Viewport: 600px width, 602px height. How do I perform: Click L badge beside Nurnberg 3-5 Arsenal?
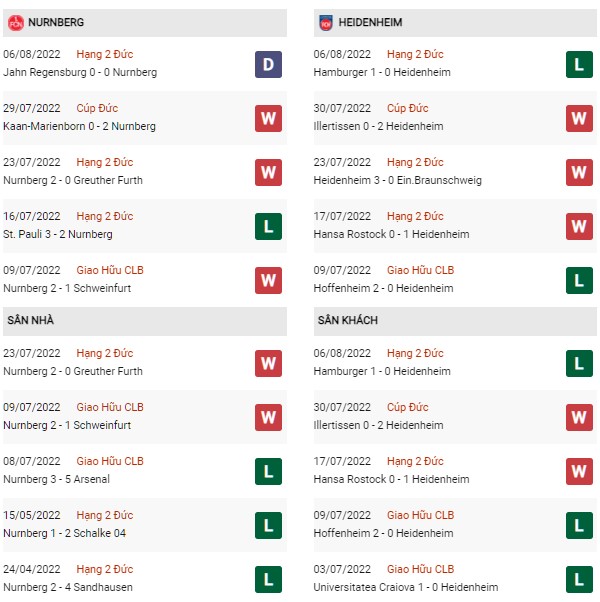268,471
